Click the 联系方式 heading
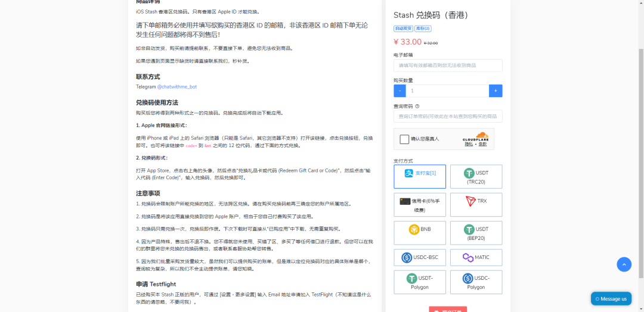The image size is (644, 312). coord(148,77)
